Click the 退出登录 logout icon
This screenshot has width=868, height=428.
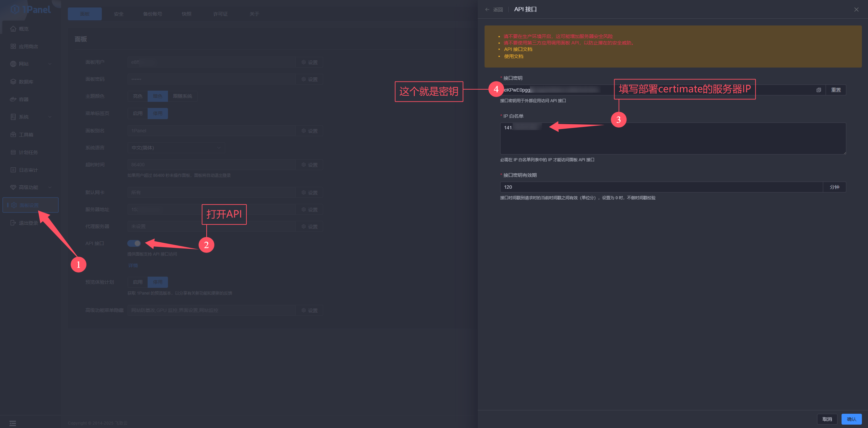pos(13,223)
